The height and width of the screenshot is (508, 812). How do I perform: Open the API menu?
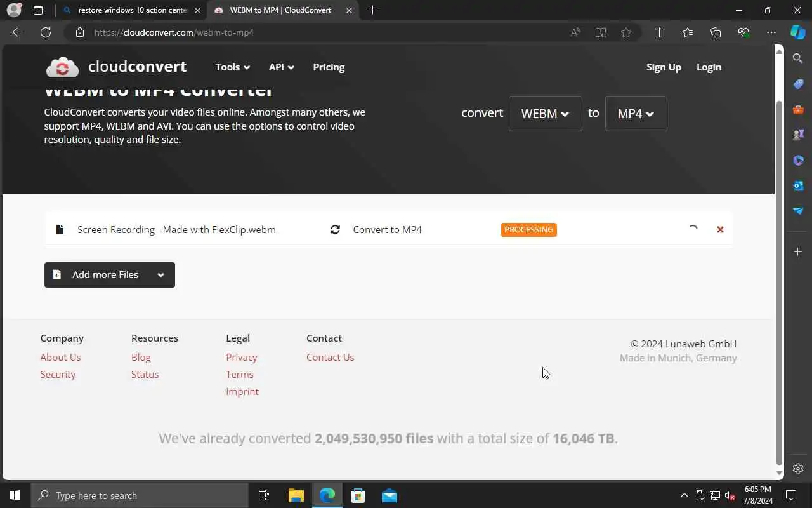(281, 67)
